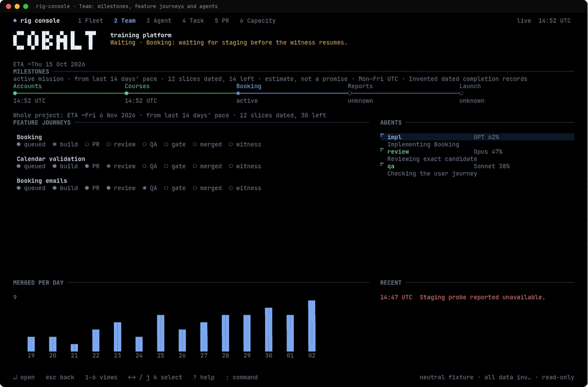Screen dimensions: 588x387
Task: Switch to the 6 Capacity view
Action: click(258, 21)
